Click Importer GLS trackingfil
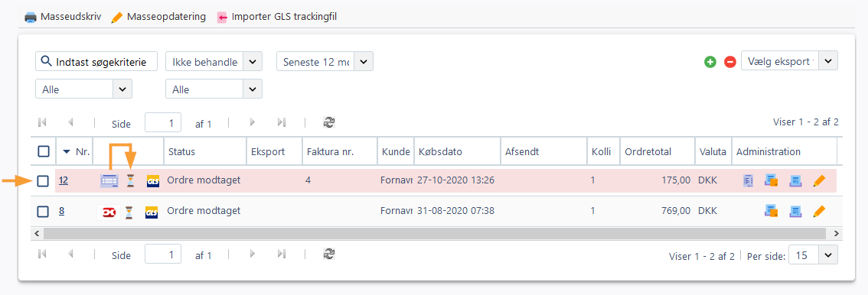This screenshot has height=295, width=868. (277, 17)
